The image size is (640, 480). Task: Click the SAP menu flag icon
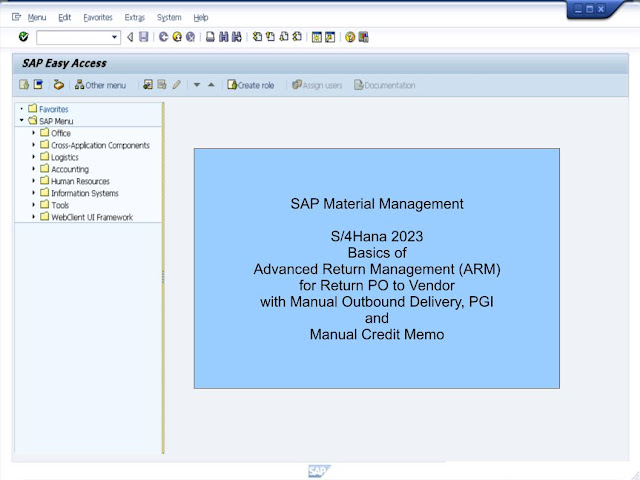(38, 85)
